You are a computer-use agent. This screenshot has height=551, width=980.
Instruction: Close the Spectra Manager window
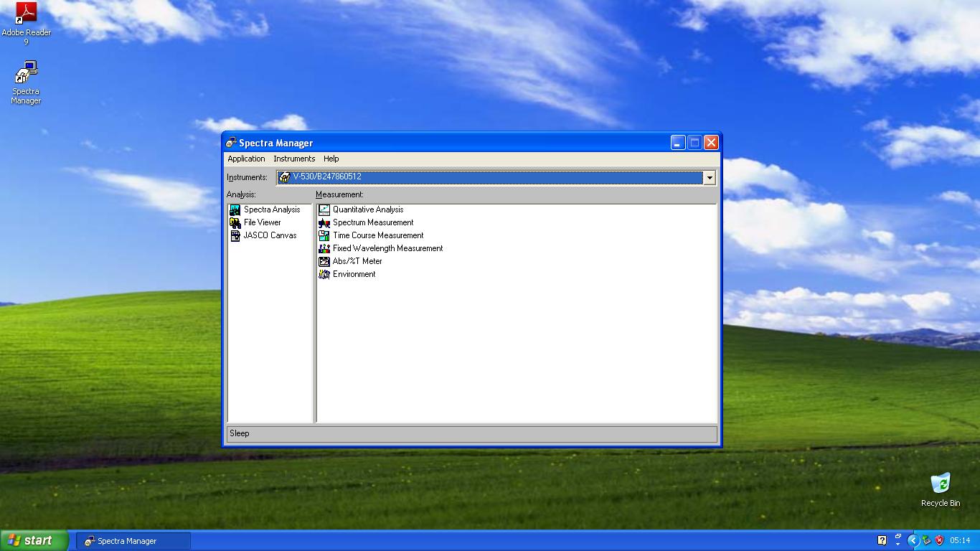[x=711, y=143]
